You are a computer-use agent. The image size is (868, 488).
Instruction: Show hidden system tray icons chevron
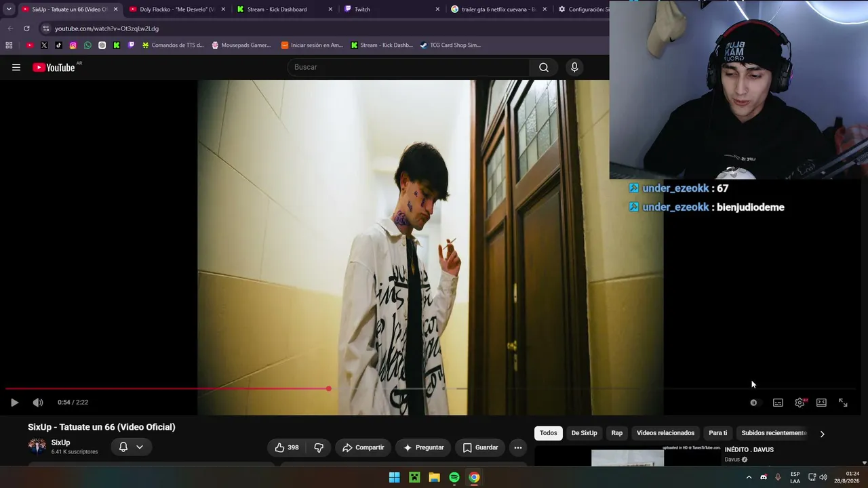point(749,477)
